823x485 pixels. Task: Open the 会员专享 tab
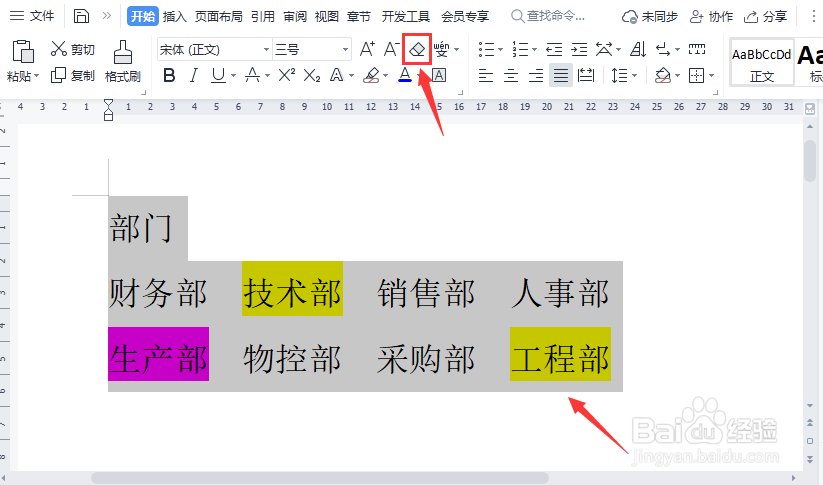tap(465, 16)
